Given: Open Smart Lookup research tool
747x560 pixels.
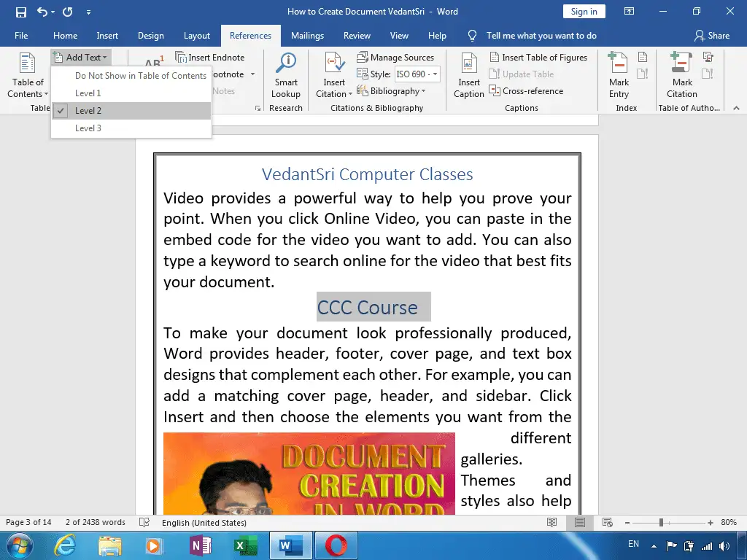Looking at the screenshot, I should (286, 76).
